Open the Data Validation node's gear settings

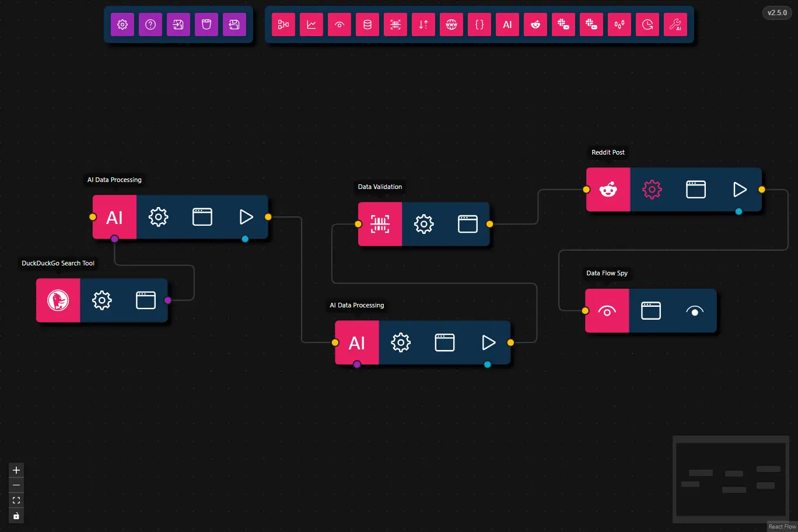pos(423,223)
